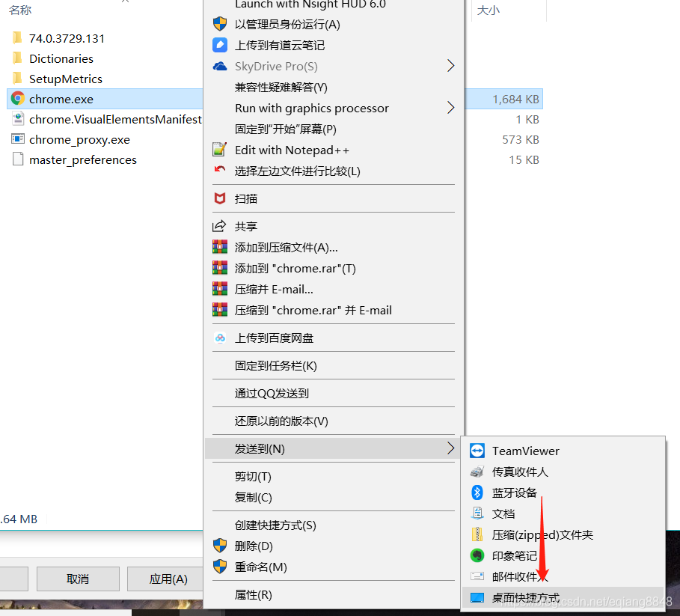Click the 取消 button
This screenshot has height=616, width=680.
78,579
